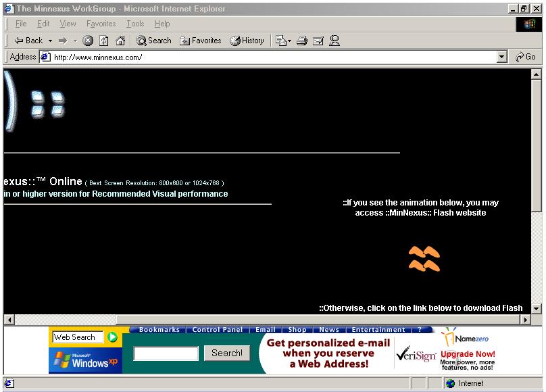
Task: Open the View menu
Action: pos(68,24)
